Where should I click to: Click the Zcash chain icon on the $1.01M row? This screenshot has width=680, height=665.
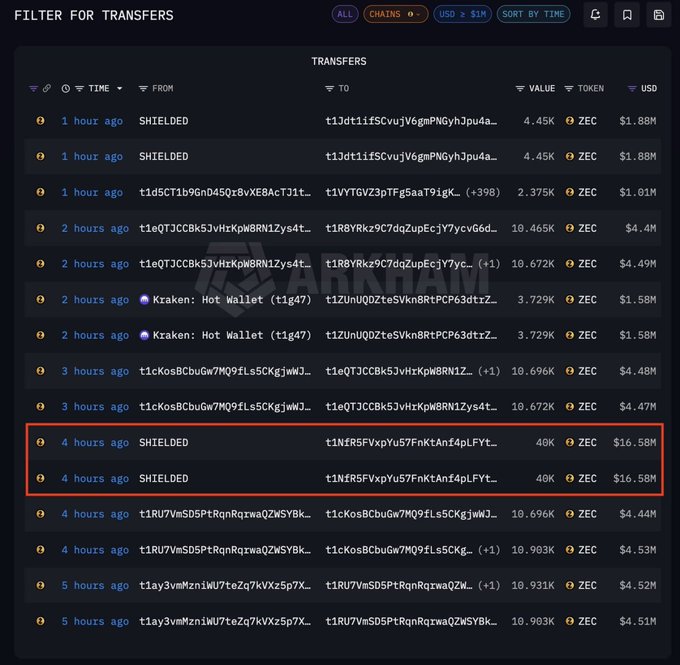[40, 192]
